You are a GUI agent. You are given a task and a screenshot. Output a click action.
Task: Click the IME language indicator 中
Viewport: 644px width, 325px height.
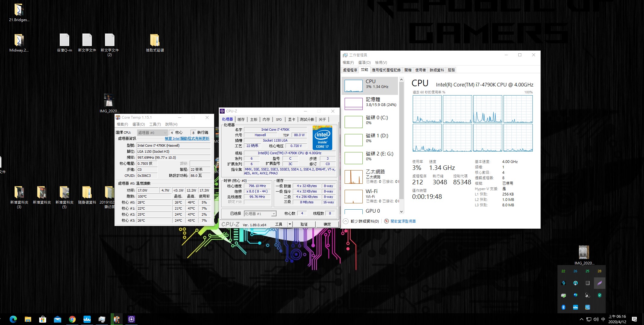pyautogui.click(x=603, y=319)
